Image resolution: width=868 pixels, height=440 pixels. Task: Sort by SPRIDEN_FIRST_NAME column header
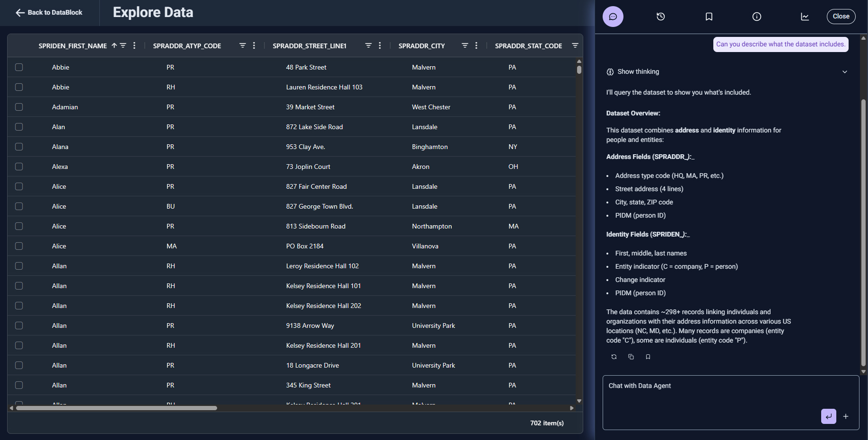tap(73, 46)
